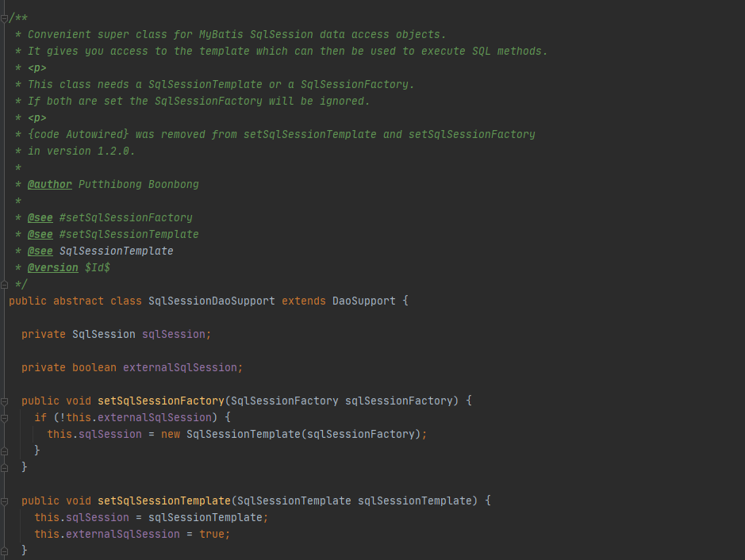745x560 pixels.
Task: Click the fold marker at the Javadoc closing line
Action: (x=4, y=285)
